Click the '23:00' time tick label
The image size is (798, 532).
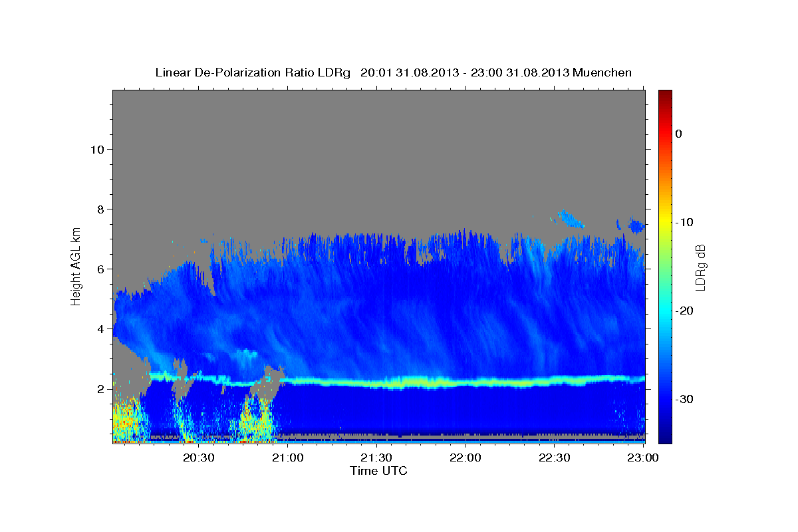[642, 458]
